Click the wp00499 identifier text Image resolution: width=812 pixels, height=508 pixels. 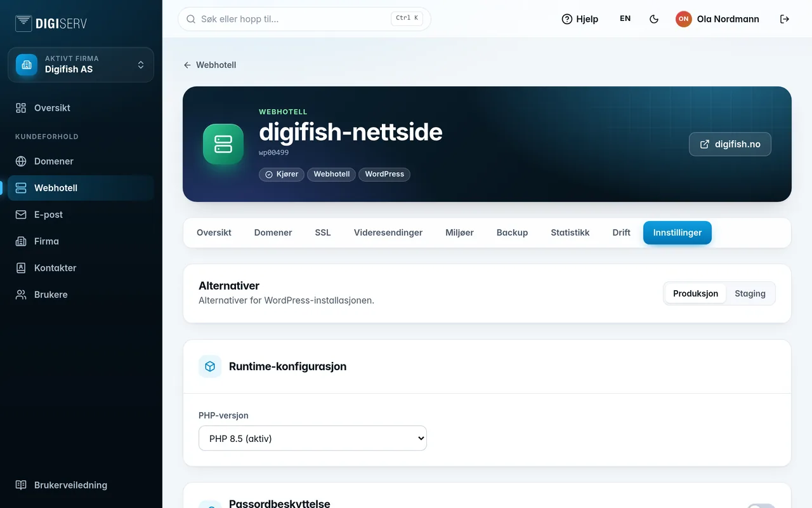(274, 153)
